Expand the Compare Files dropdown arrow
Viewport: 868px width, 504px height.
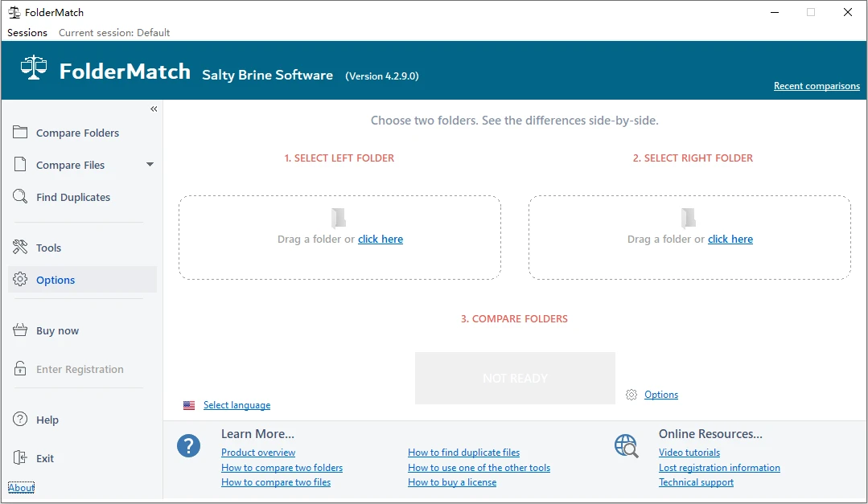(x=150, y=164)
